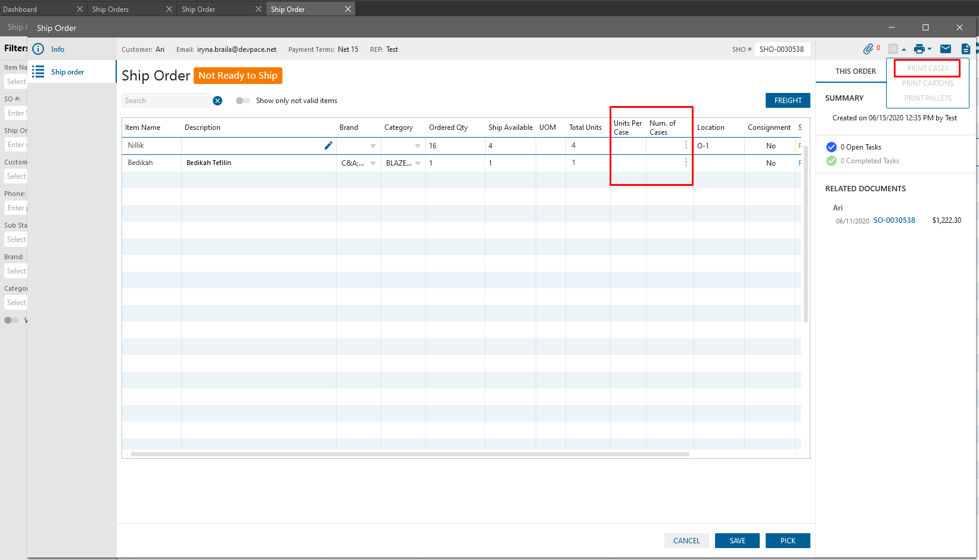Click the grid's horizontal scrollbar
979x560 pixels.
pos(410,454)
